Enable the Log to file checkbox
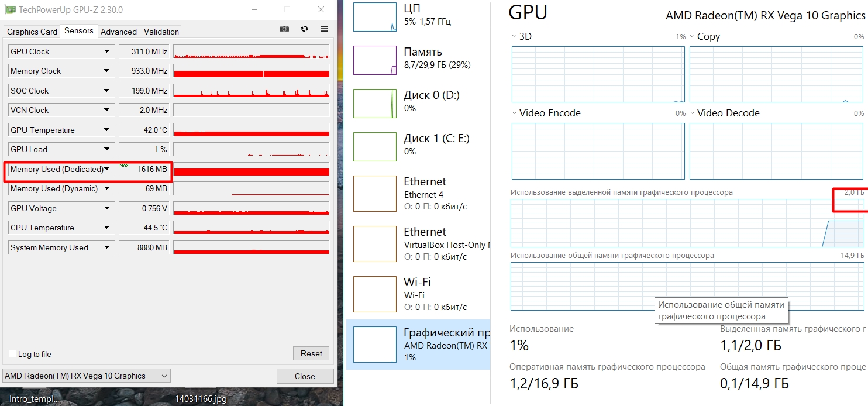 pos(13,354)
